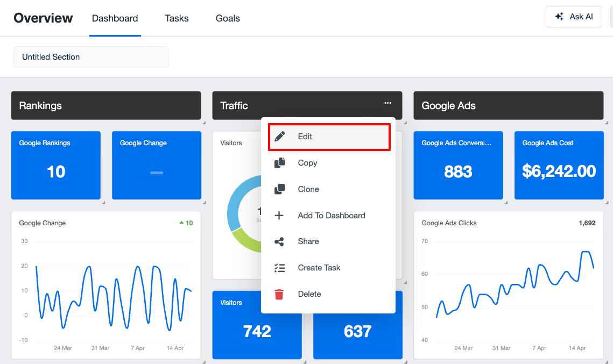Click the Create Task checklist icon
Viewport: 613px width, 364px height.
280,267
